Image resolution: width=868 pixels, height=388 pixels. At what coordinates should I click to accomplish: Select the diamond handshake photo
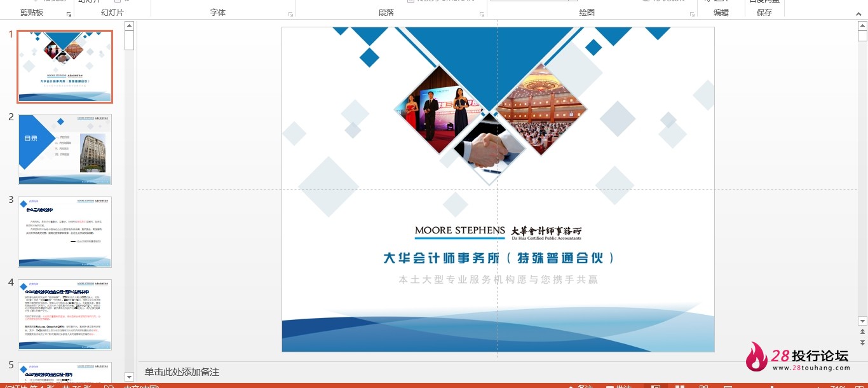489,150
